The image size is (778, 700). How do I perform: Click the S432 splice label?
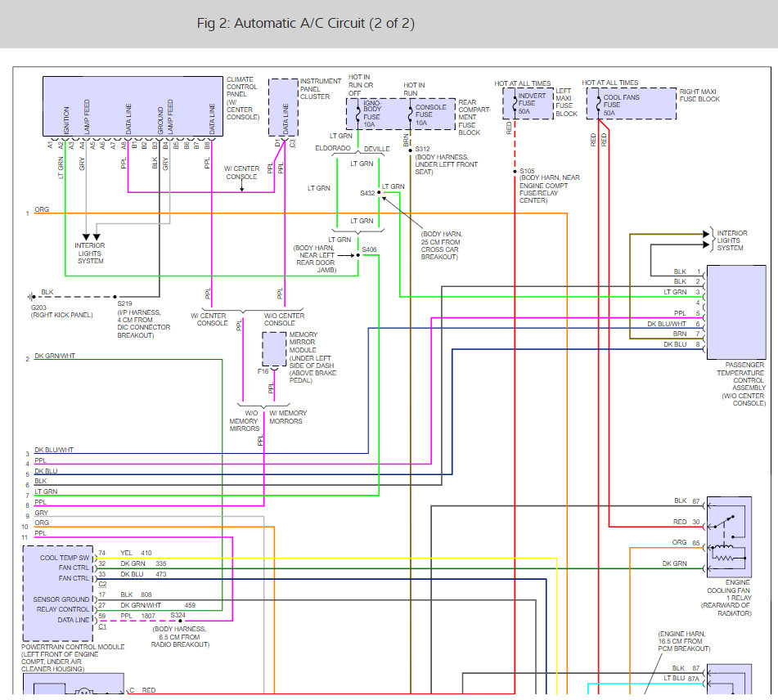(x=367, y=193)
